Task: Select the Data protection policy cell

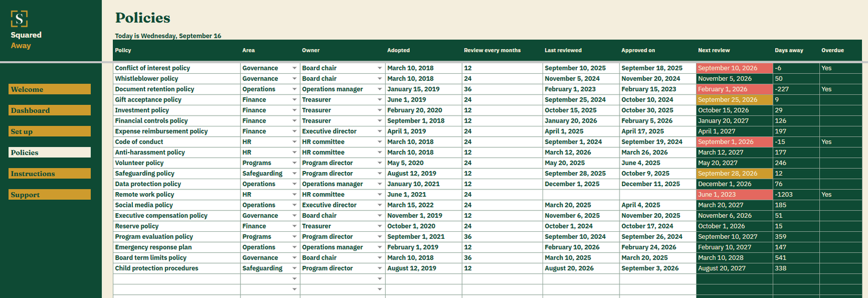Action: pos(176,184)
